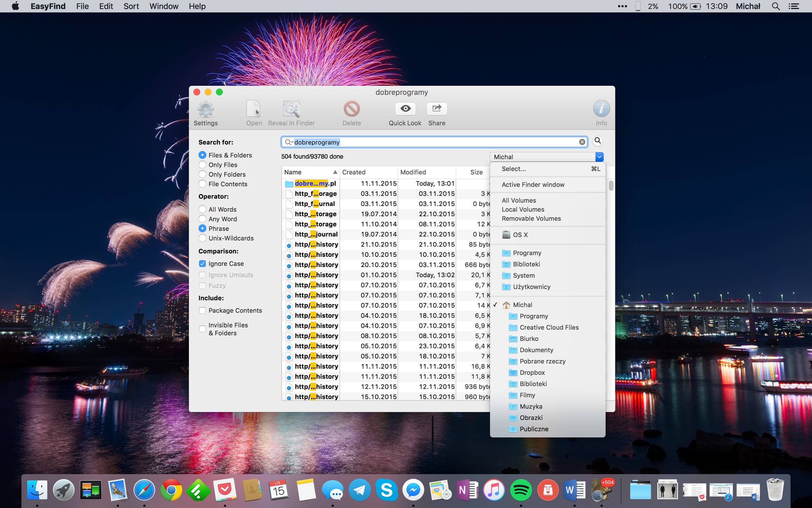Click the Reveal In Finder icon
Viewport: 812px width, 508px height.
click(x=291, y=109)
